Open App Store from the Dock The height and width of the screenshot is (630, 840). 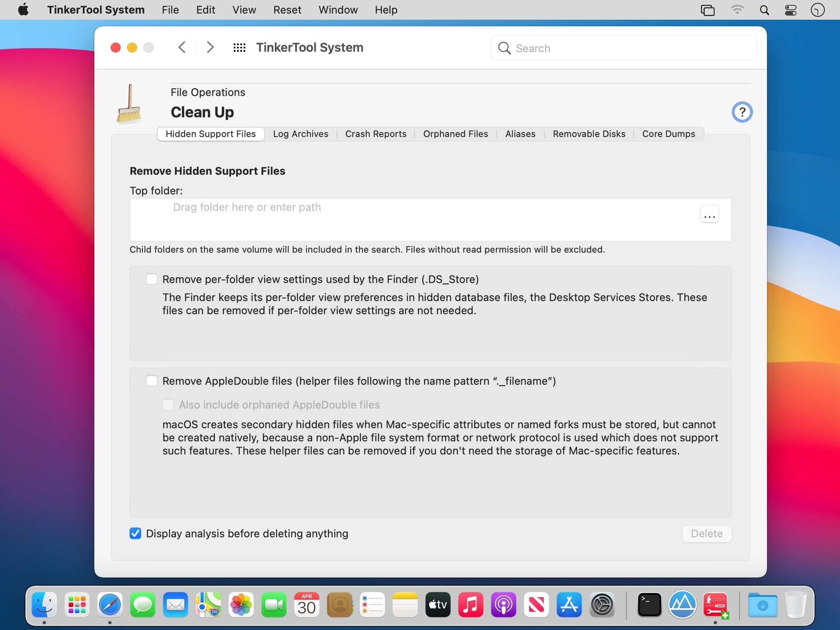pyautogui.click(x=569, y=605)
